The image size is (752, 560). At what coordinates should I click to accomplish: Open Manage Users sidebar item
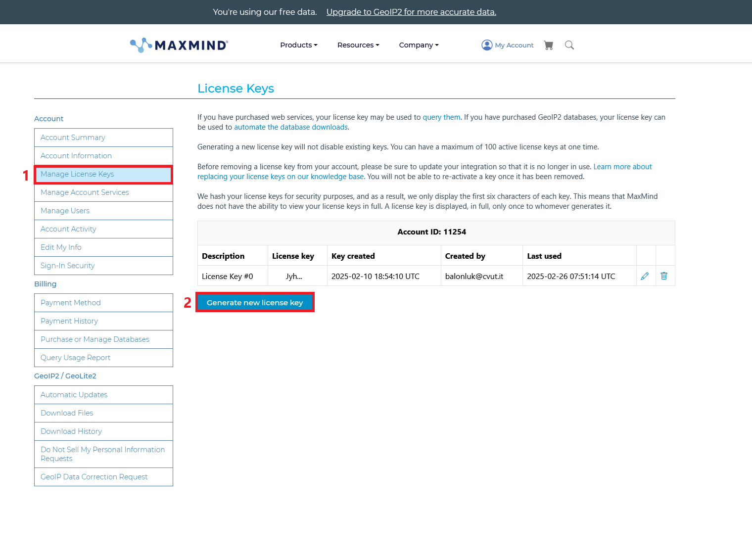(65, 211)
